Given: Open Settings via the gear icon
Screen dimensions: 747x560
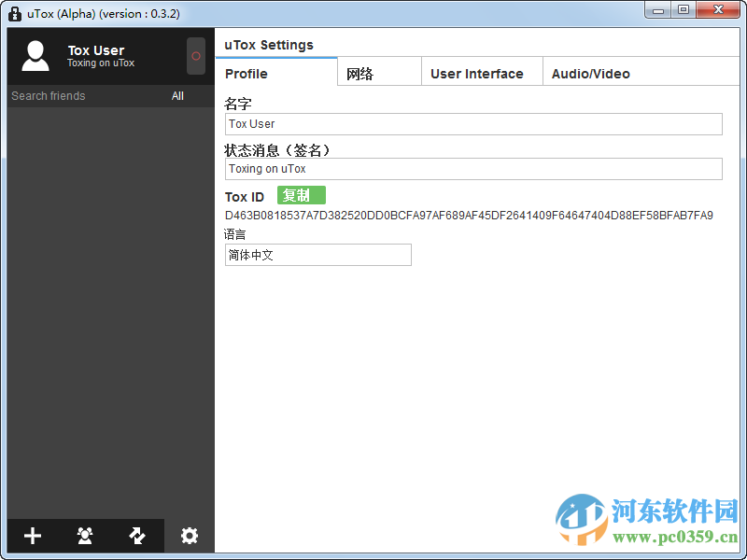Looking at the screenshot, I should click(189, 536).
